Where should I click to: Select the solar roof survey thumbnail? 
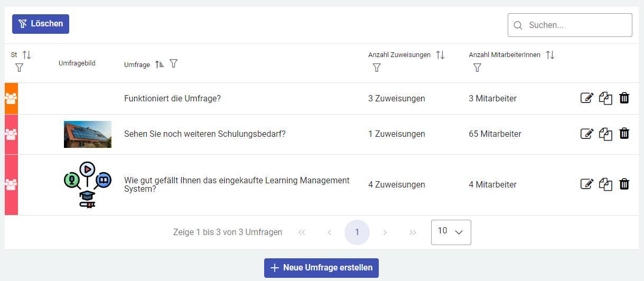[x=88, y=134]
